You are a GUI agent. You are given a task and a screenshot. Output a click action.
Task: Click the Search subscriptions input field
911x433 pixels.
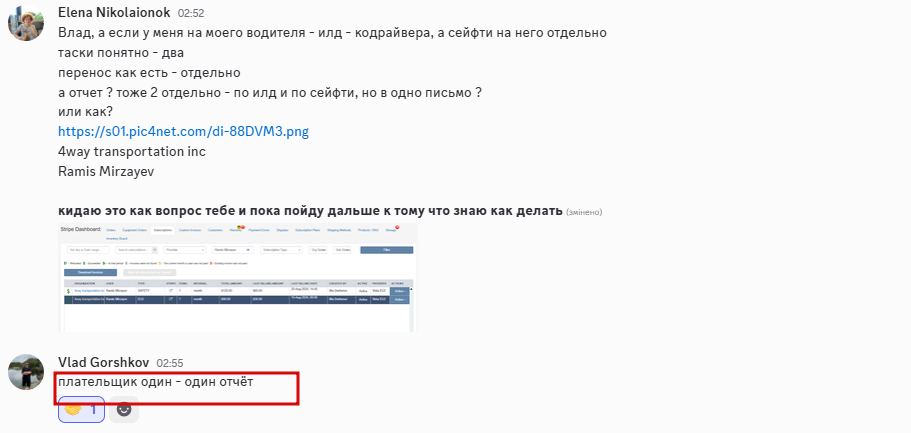134,250
